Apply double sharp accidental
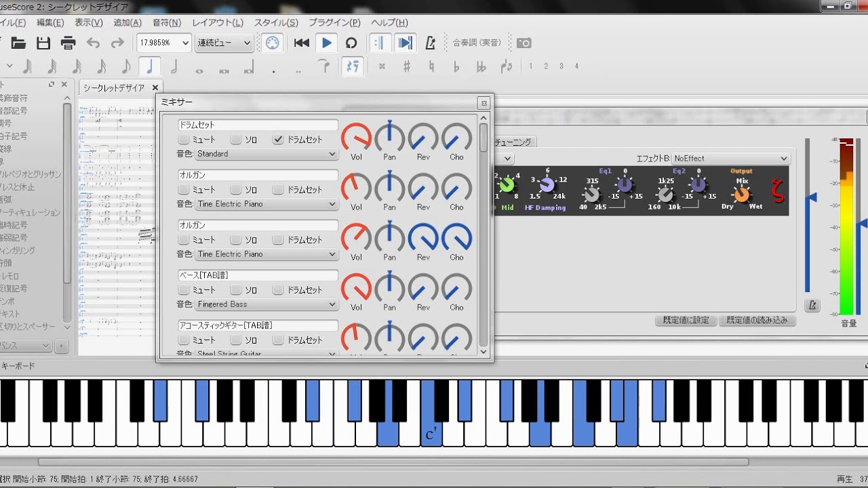868x488 pixels. 382,66
